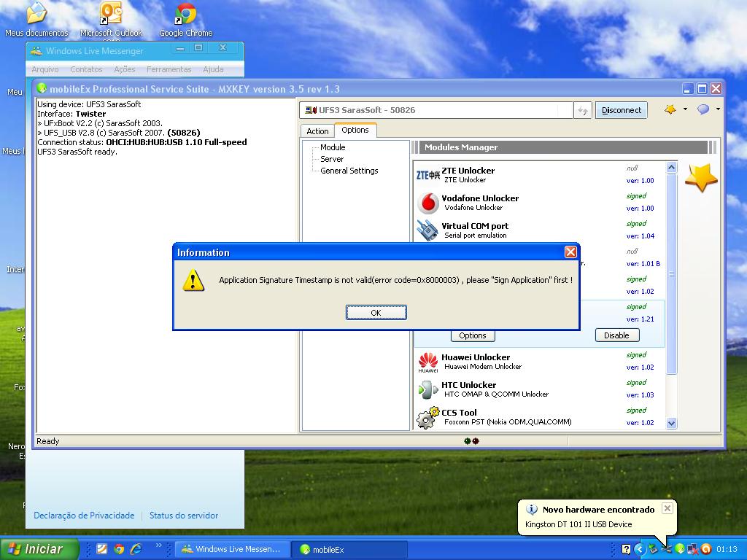Image resolution: width=747 pixels, height=560 pixels.
Task: Click the module Options button
Action: (473, 335)
